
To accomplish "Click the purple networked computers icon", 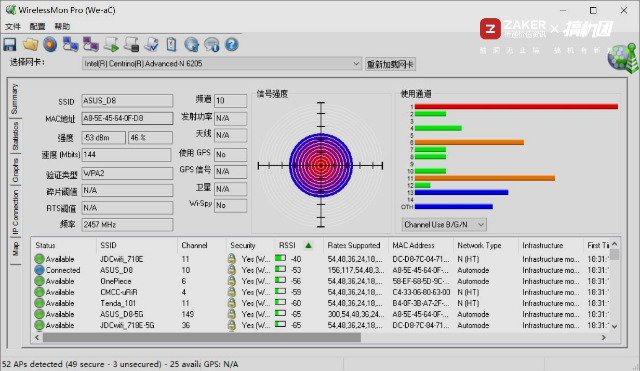I will point(91,44).
